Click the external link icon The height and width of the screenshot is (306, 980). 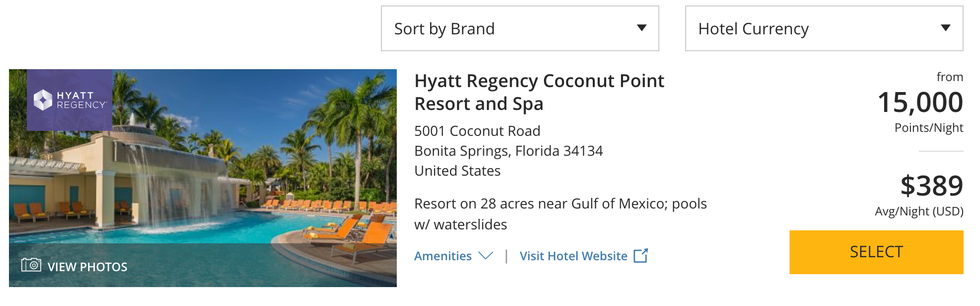(641, 256)
